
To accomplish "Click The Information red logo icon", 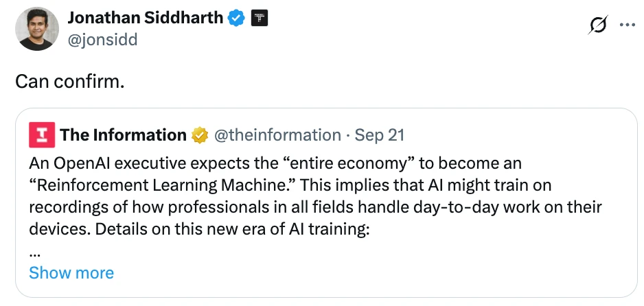I will (x=41, y=135).
